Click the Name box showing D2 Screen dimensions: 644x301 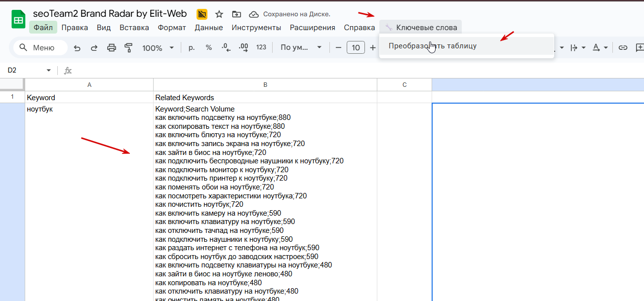coord(25,71)
